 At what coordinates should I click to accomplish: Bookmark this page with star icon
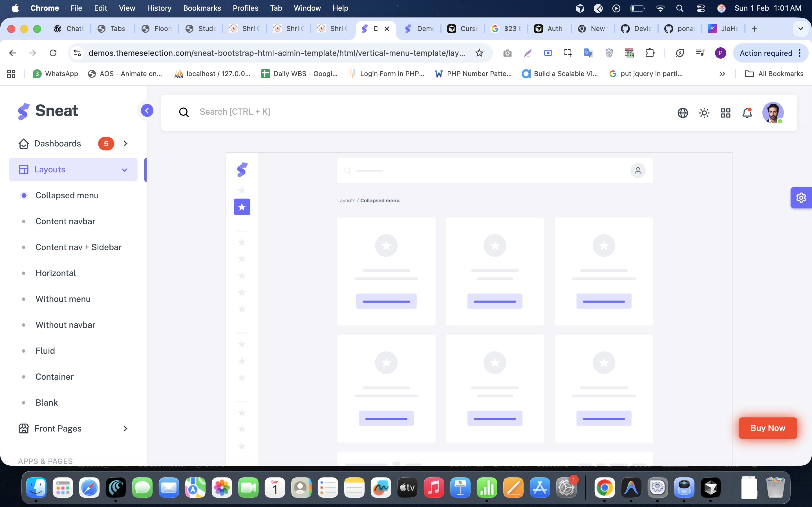(479, 53)
